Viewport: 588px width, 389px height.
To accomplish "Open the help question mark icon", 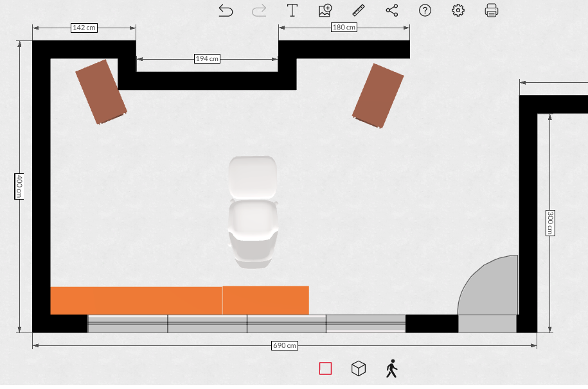I will tap(425, 10).
